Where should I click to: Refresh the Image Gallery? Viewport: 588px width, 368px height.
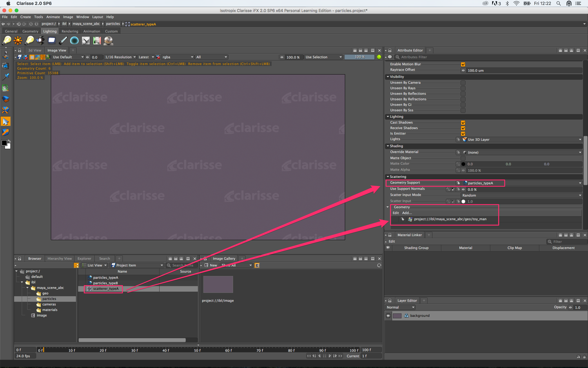pyautogui.click(x=379, y=266)
